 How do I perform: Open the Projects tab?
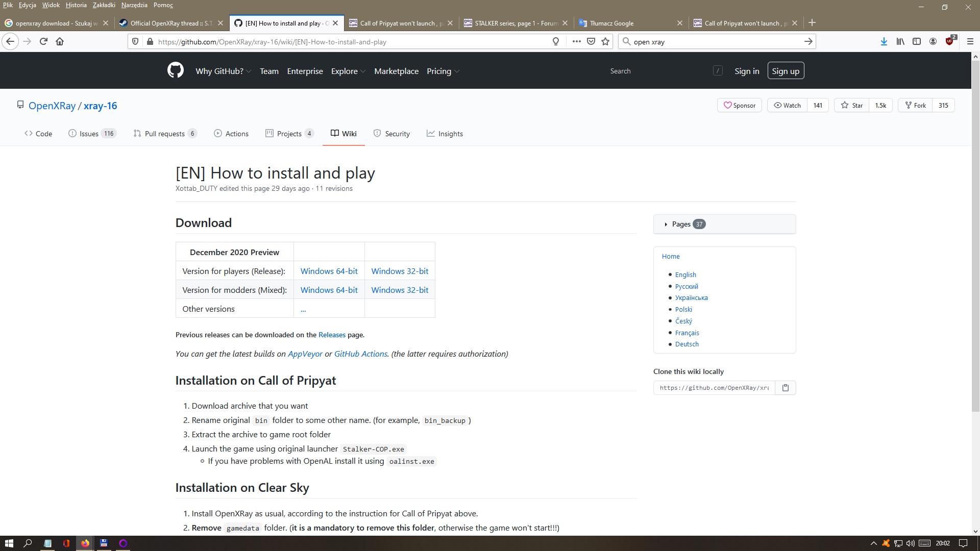pos(289,134)
